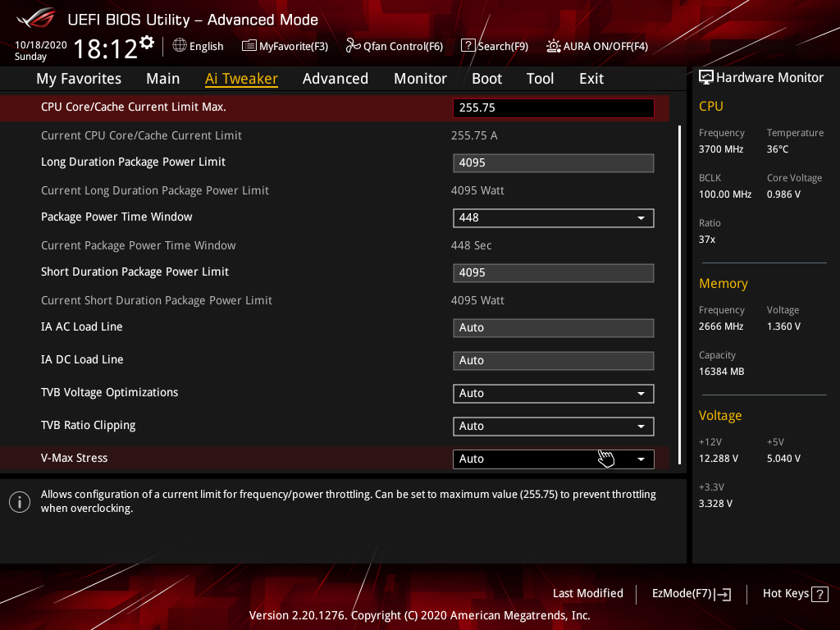The width and height of the screenshot is (840, 630).
Task: Click the memory voltage '1.360 V' value
Action: pos(783,326)
